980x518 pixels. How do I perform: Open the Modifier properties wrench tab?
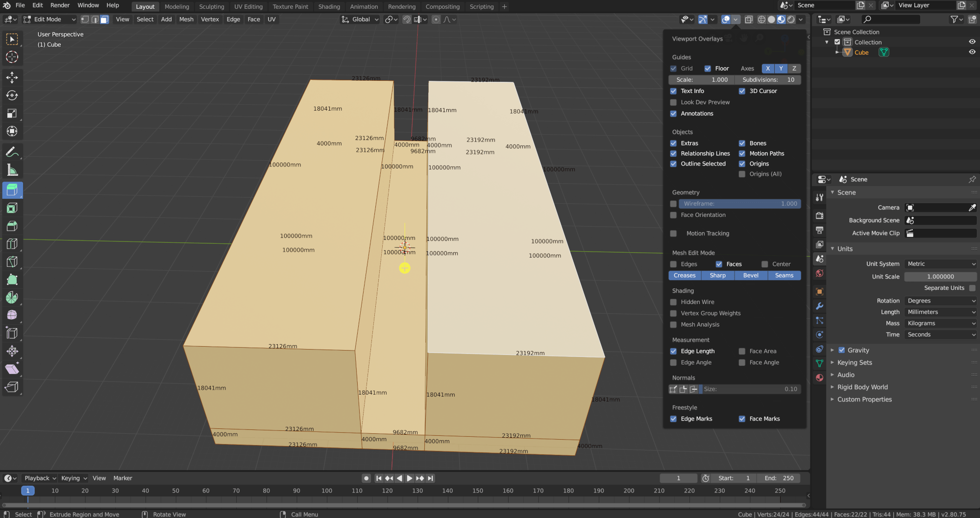click(x=819, y=306)
